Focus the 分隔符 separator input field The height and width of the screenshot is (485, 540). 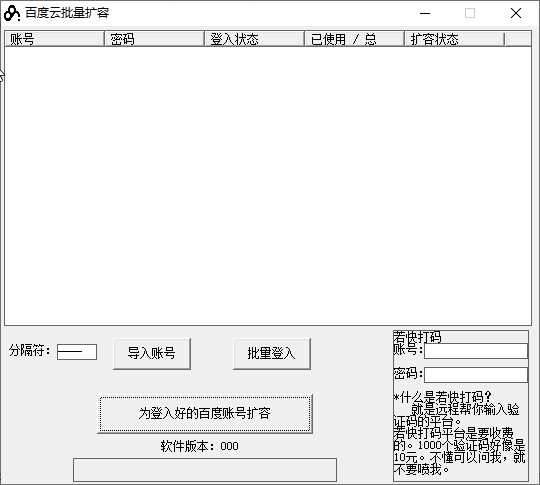(x=77, y=352)
